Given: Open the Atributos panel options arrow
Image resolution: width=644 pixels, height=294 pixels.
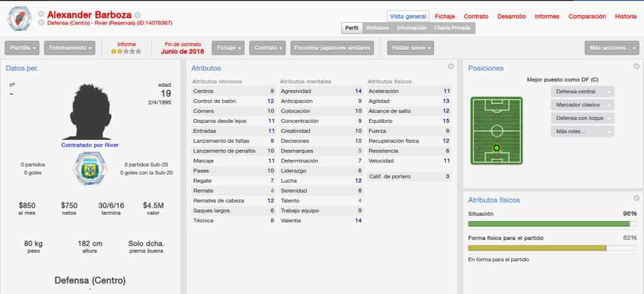Looking at the screenshot, I should point(450,66).
